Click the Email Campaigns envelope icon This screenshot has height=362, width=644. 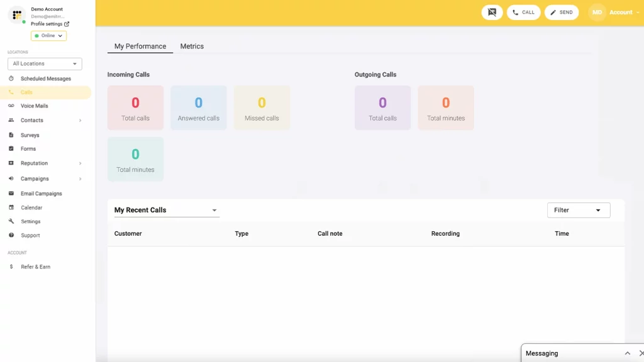point(11,194)
